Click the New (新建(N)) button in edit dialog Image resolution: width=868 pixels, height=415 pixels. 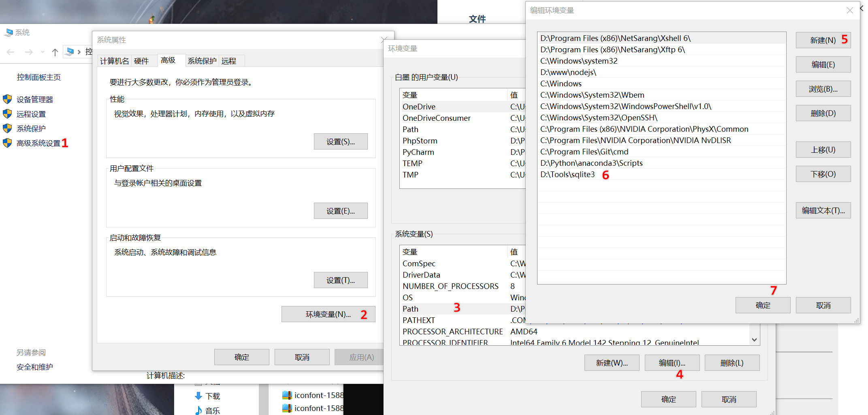tap(823, 40)
